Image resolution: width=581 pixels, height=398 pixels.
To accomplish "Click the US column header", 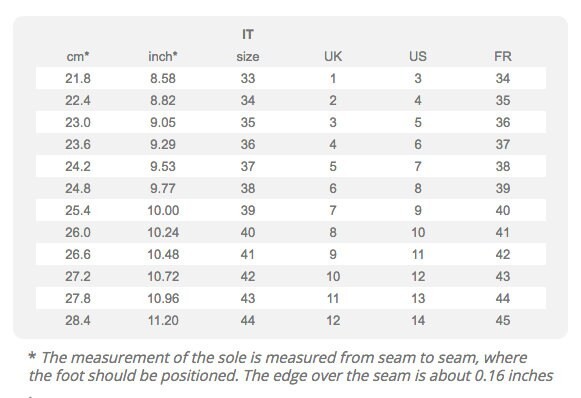I will [x=418, y=56].
